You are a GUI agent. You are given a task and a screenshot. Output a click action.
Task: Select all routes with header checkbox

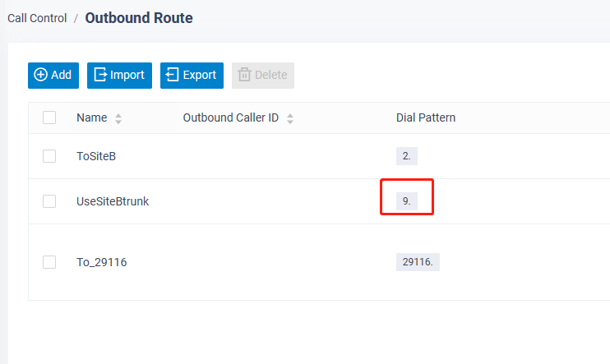coord(49,117)
